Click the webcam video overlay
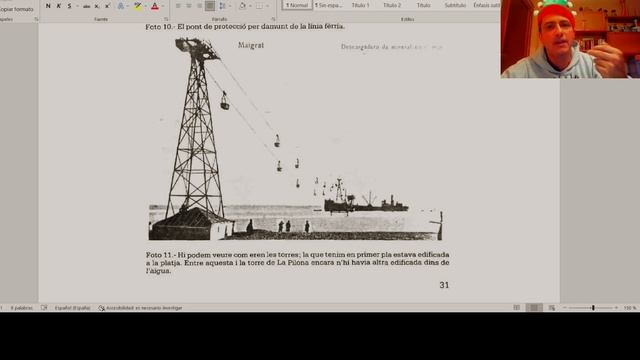This screenshot has width=640, height=360. coord(570,39)
